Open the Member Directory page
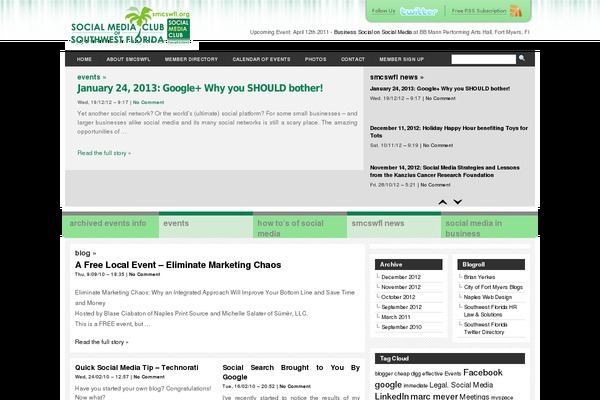600x400 pixels. click(x=191, y=59)
